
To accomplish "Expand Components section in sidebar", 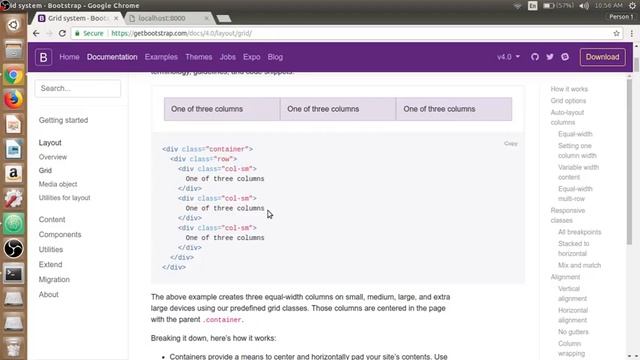I will [60, 235].
